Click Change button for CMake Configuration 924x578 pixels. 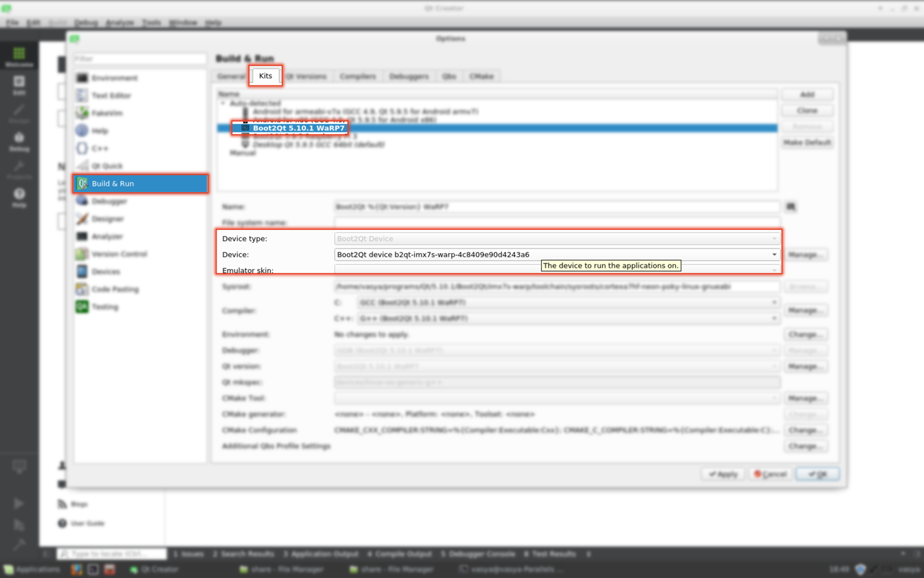click(x=806, y=430)
